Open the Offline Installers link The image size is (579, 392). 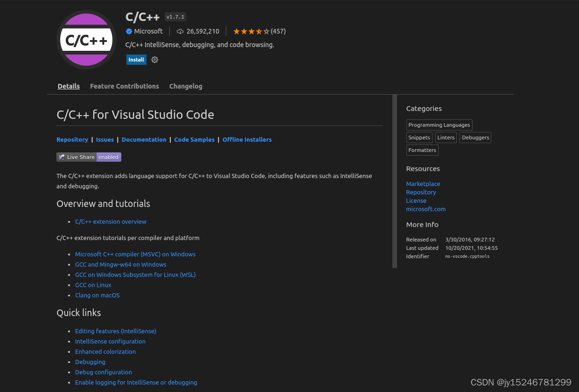coord(247,139)
